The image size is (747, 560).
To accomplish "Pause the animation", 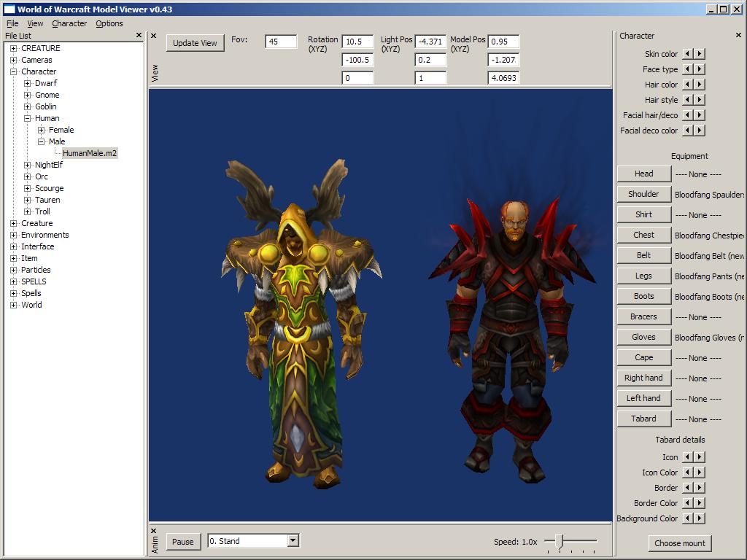I will (x=183, y=542).
